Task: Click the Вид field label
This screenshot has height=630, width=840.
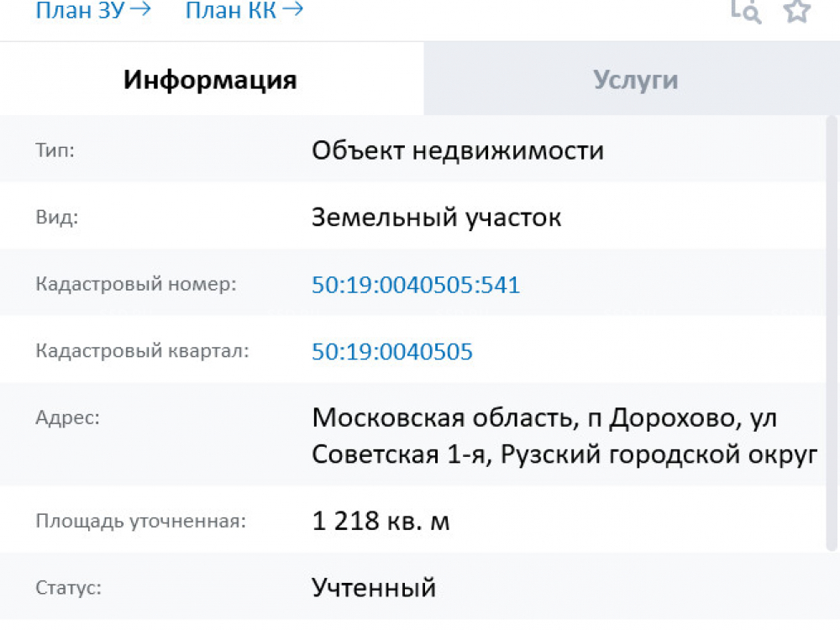Action: pos(56,218)
